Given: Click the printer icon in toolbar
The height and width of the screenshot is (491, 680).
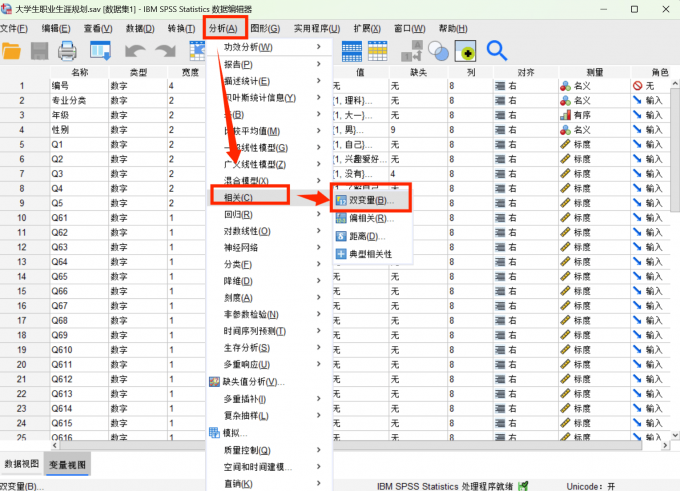Looking at the screenshot, I should [x=67, y=51].
